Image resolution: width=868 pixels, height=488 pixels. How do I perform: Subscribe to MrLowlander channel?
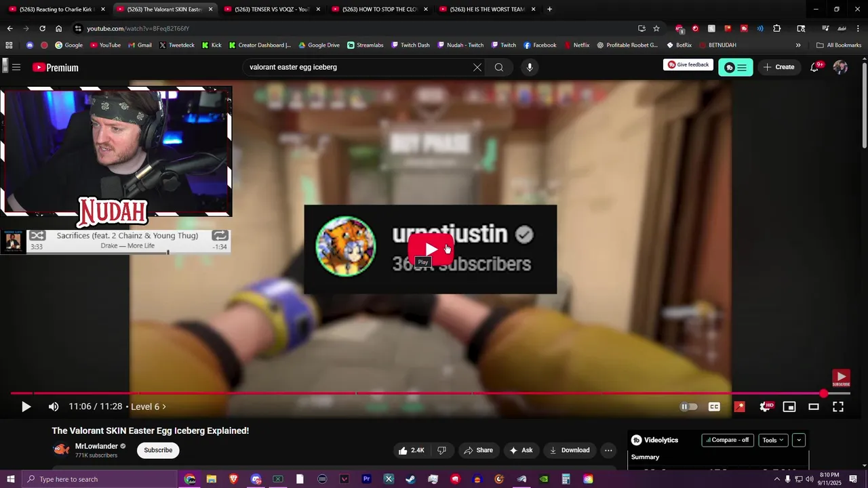click(x=158, y=450)
